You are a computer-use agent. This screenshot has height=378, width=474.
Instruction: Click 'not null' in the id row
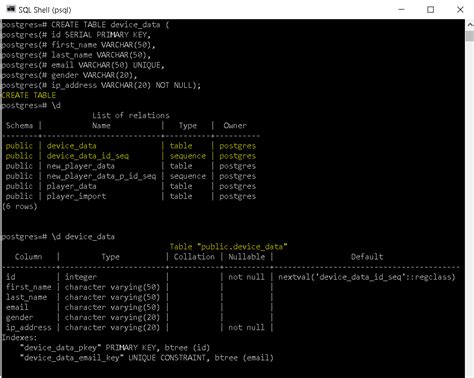246,277
